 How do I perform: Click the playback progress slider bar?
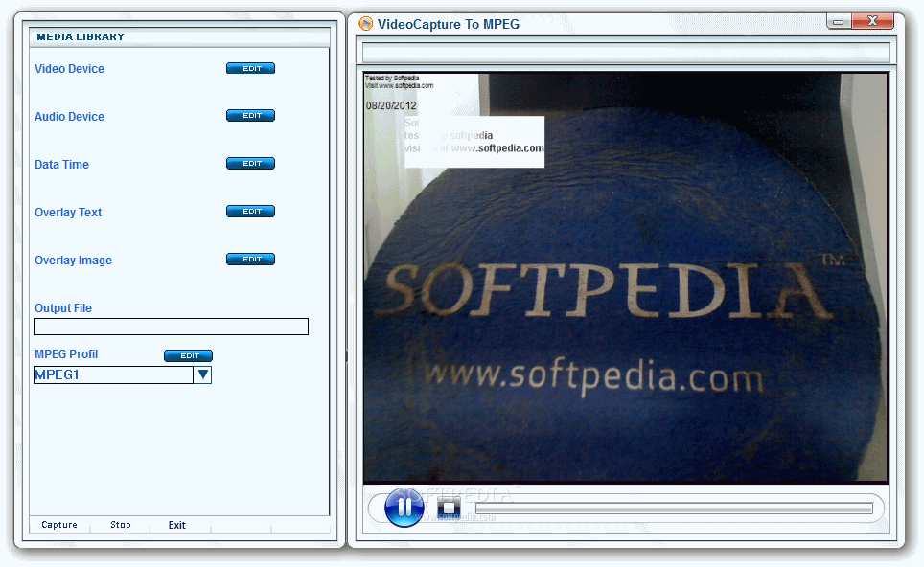click(x=674, y=509)
